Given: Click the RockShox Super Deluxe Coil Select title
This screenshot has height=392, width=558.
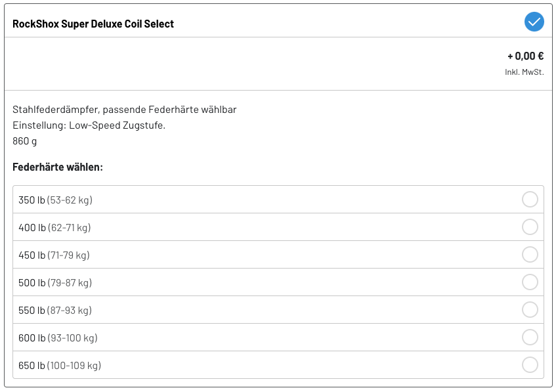Looking at the screenshot, I should 93,24.
